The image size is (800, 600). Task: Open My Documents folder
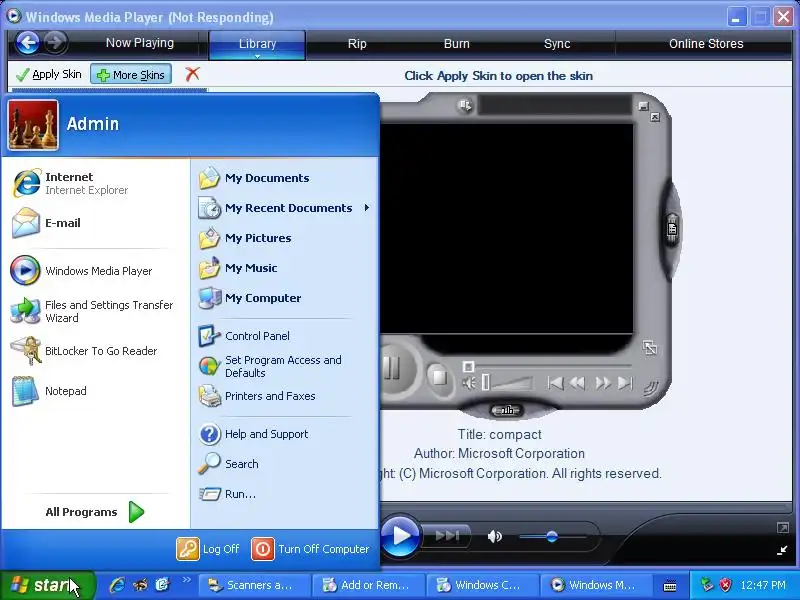coord(254,178)
